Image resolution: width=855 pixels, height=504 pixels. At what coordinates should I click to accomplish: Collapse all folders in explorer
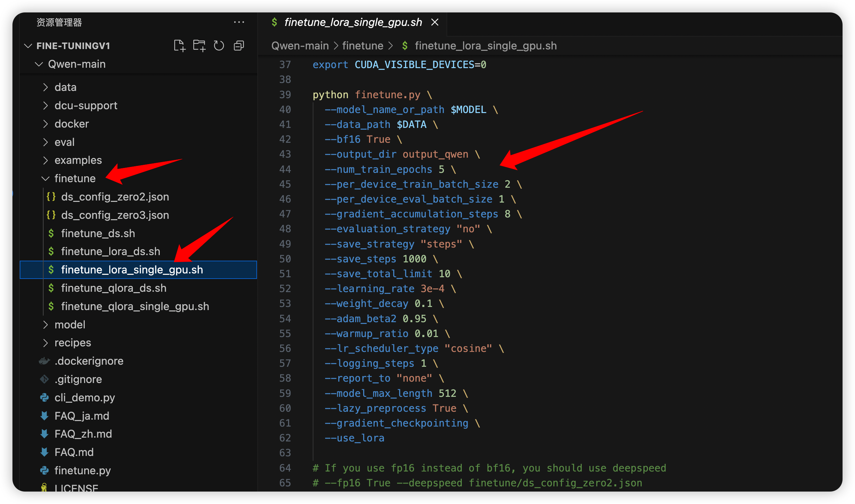click(239, 46)
